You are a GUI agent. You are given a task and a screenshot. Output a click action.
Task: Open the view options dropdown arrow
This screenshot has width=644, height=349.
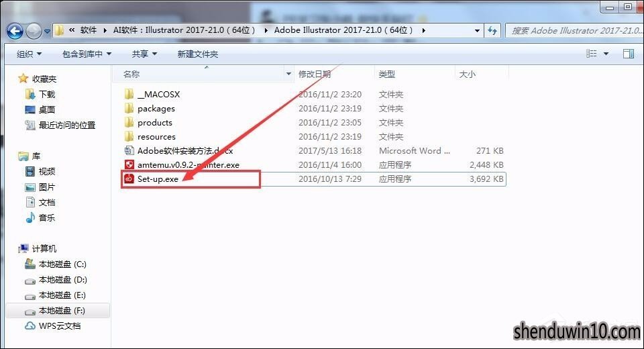click(x=606, y=54)
